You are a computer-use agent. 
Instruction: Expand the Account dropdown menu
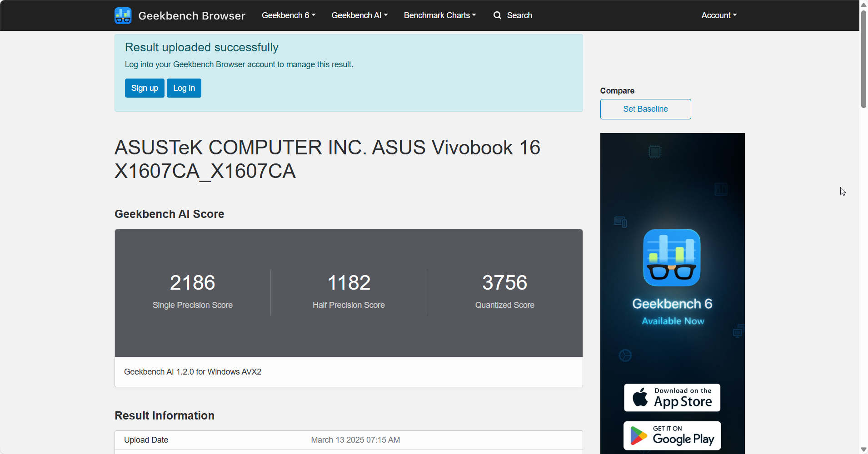(x=719, y=15)
